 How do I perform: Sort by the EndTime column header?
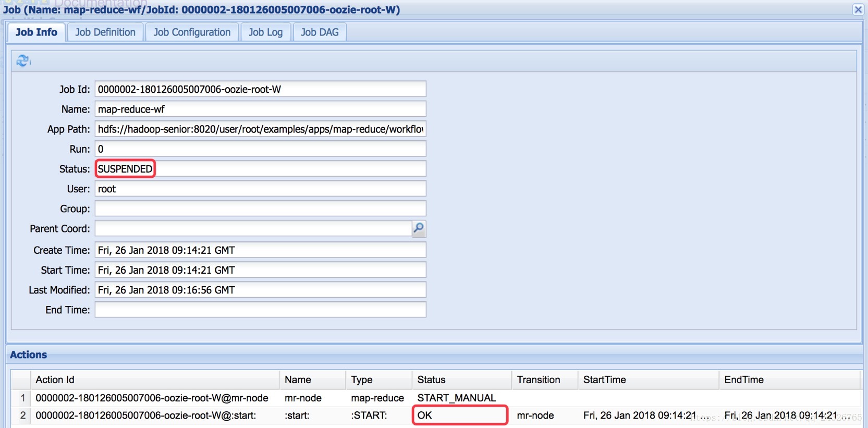coord(789,380)
